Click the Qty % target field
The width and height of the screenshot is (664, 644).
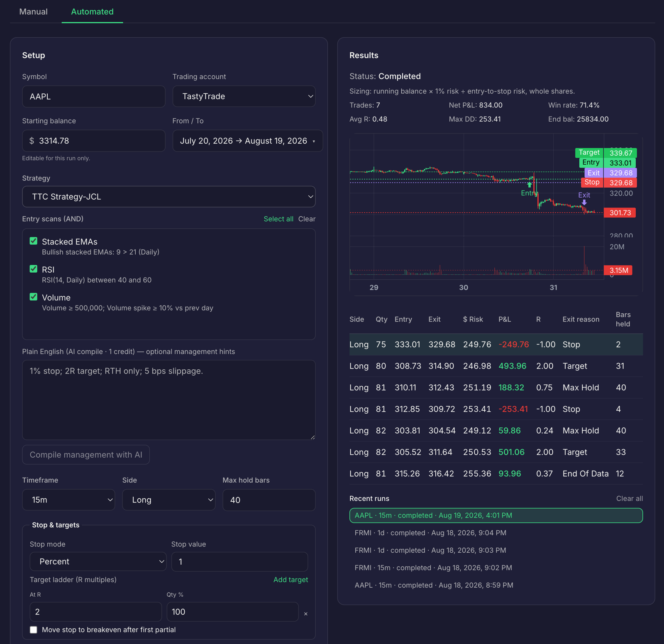[x=232, y=612]
